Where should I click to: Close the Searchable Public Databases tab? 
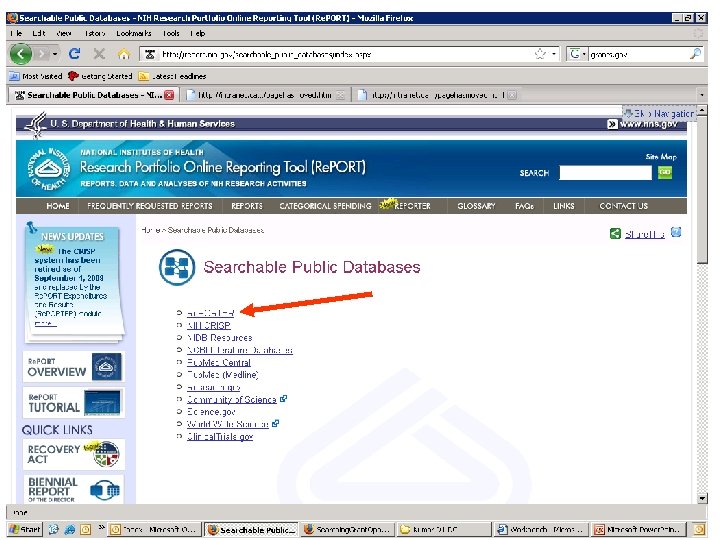(x=169, y=95)
